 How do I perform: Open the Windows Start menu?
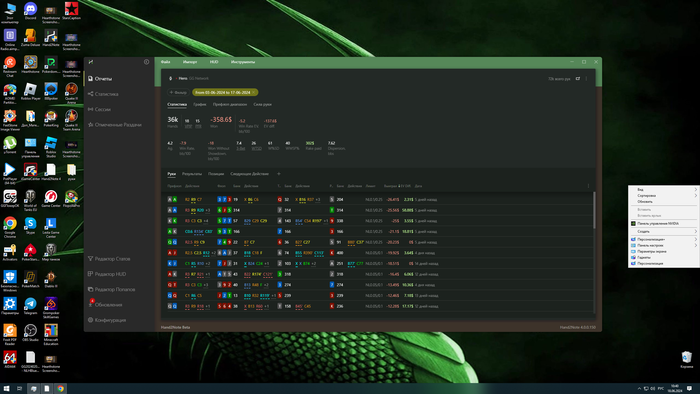6,389
